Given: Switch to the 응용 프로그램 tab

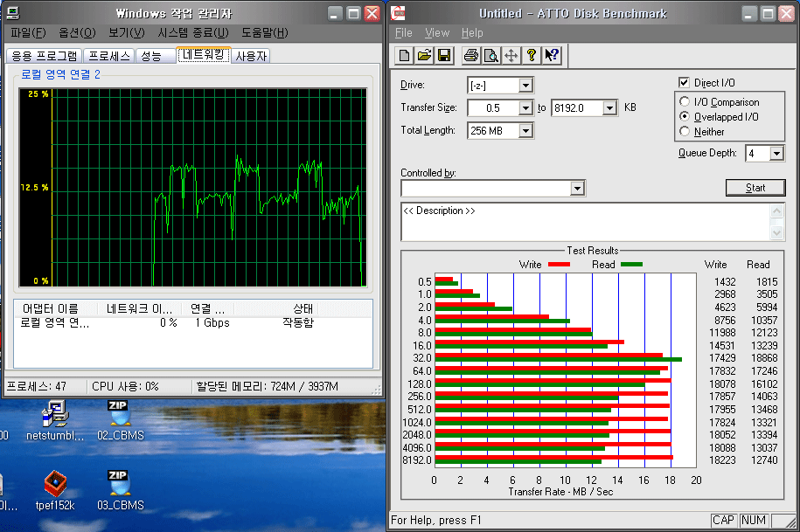Looking at the screenshot, I should pos(45,56).
